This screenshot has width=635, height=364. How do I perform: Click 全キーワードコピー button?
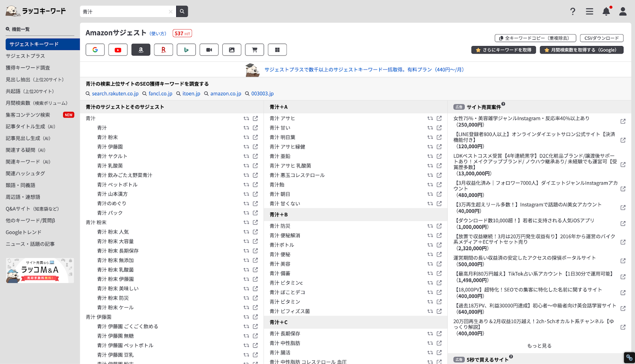coord(535,38)
